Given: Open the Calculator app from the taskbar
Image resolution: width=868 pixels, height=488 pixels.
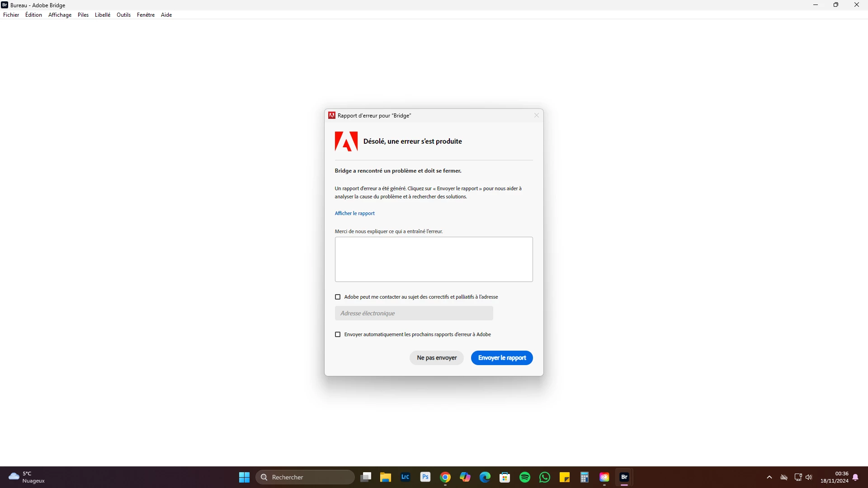Looking at the screenshot, I should click(585, 477).
